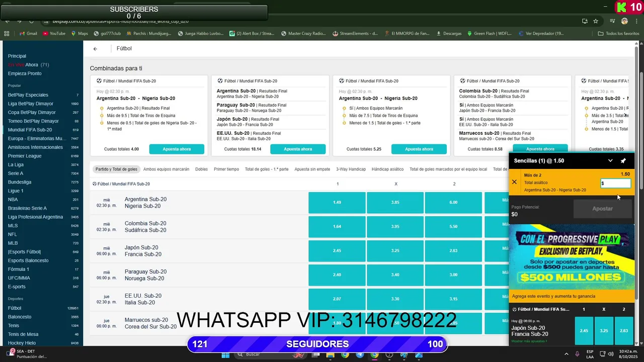
Task: Pick Sudáfrica Sub-20 win odds 5.50
Action: [x=453, y=227]
